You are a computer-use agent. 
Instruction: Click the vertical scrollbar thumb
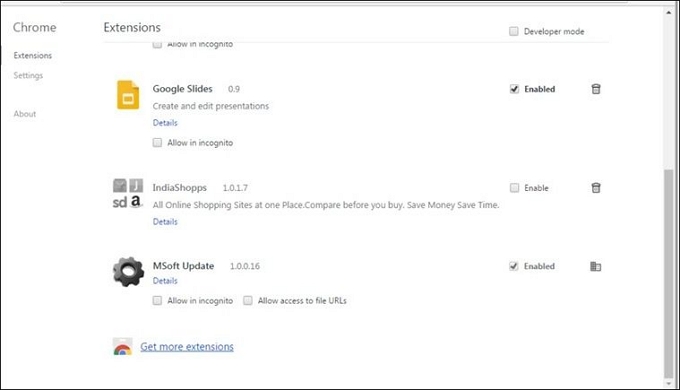[x=669, y=274]
